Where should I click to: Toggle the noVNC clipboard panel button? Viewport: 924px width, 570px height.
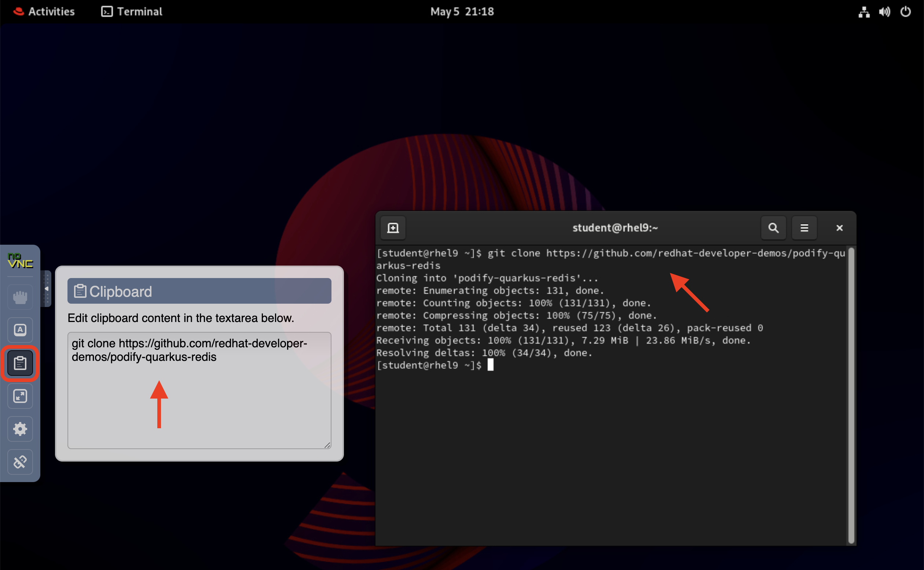[x=20, y=363]
